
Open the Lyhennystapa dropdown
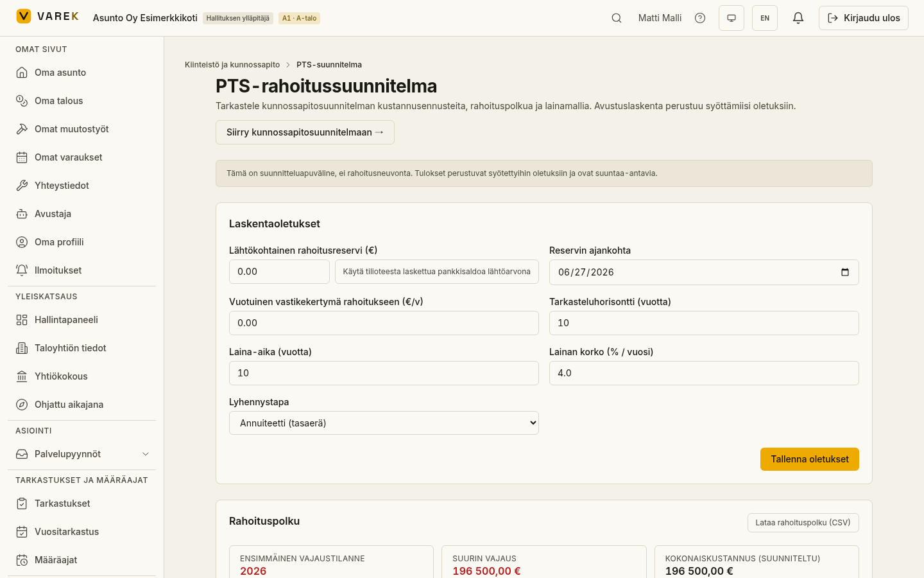click(384, 423)
